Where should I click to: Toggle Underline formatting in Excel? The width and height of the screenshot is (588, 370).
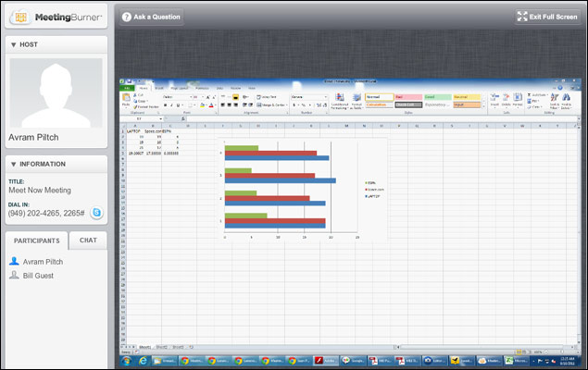tap(178, 105)
